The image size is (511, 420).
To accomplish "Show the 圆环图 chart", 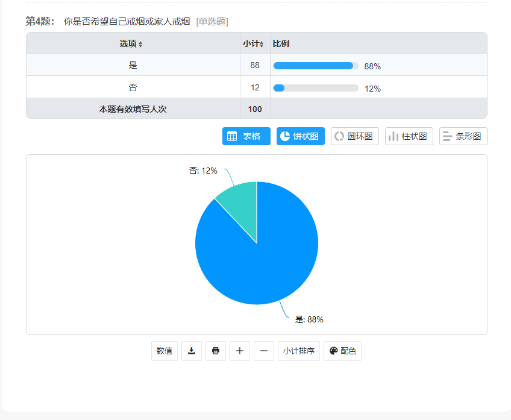I will 354,136.
